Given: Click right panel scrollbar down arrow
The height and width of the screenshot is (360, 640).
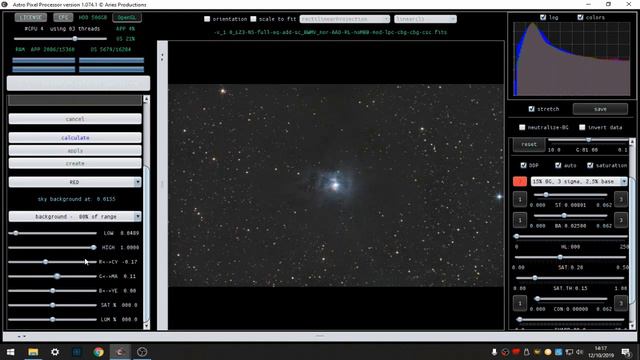Looking at the screenshot, I should tap(632, 325).
